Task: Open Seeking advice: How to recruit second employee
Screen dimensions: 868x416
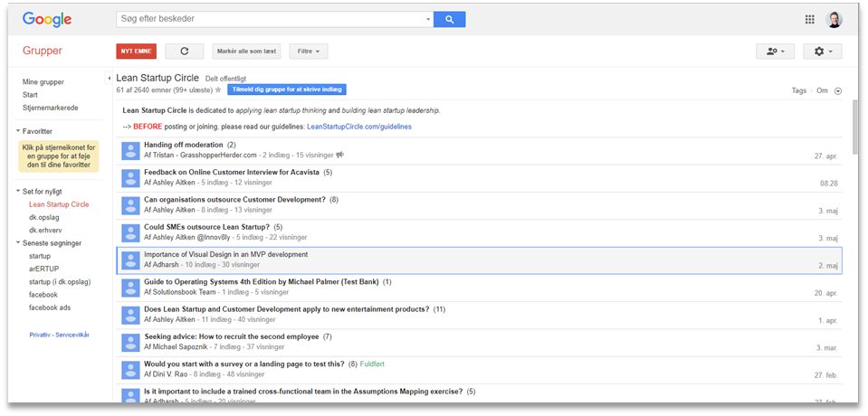Action: (x=232, y=336)
